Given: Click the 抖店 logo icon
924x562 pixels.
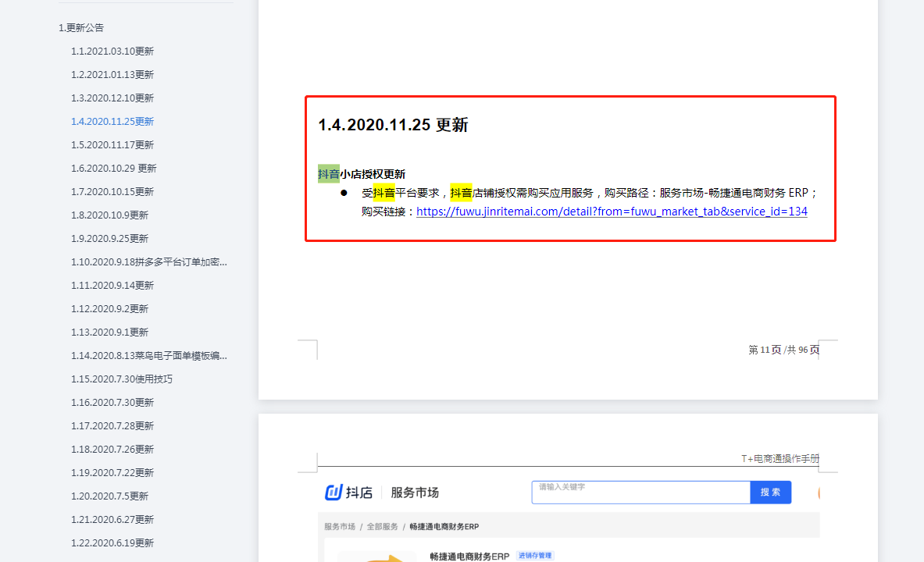Looking at the screenshot, I should pos(334,492).
